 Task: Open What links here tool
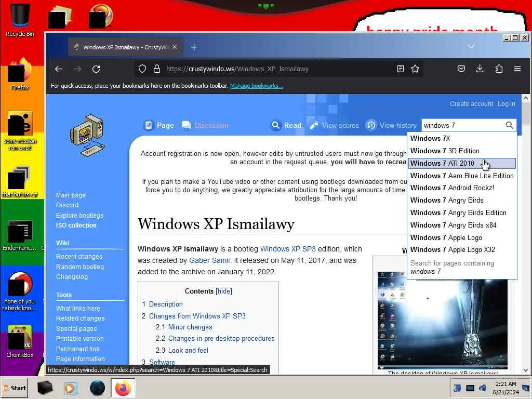pyautogui.click(x=78, y=309)
